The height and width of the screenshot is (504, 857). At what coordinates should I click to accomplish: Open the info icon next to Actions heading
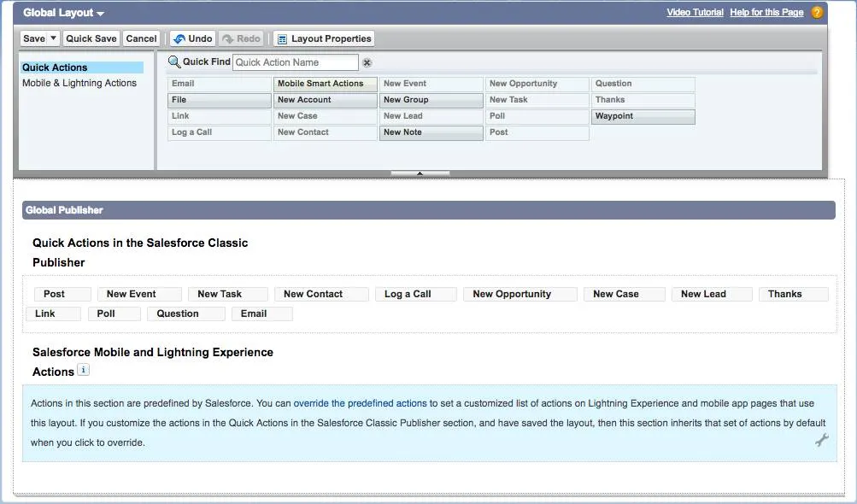[83, 370]
